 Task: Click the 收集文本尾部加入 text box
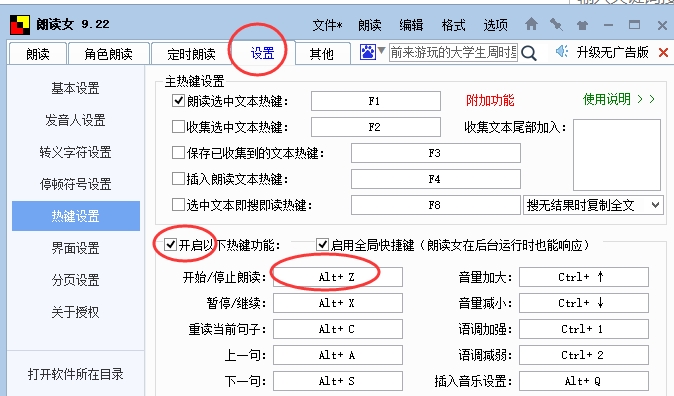pyautogui.click(x=617, y=155)
